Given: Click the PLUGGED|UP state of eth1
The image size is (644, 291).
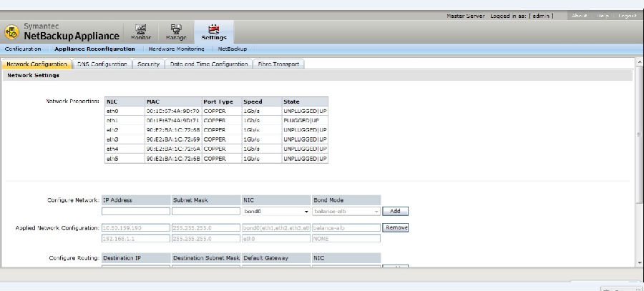Looking at the screenshot, I should point(305,121).
